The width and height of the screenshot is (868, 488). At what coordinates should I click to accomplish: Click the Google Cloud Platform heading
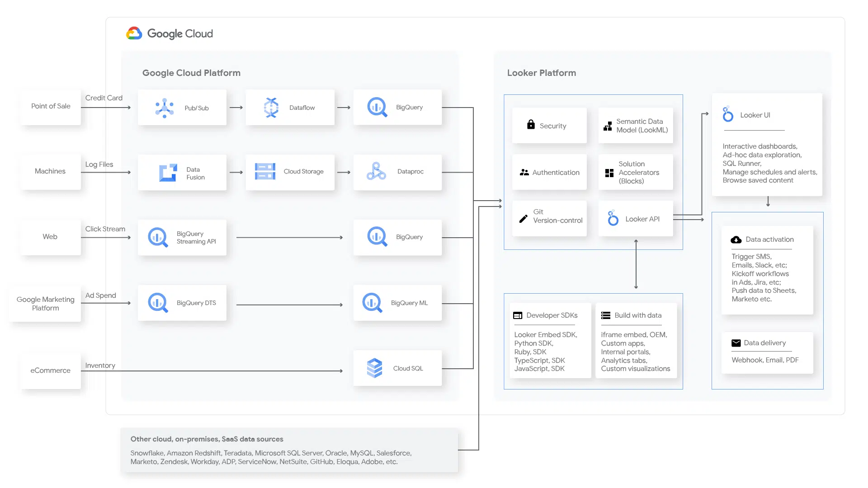[191, 73]
